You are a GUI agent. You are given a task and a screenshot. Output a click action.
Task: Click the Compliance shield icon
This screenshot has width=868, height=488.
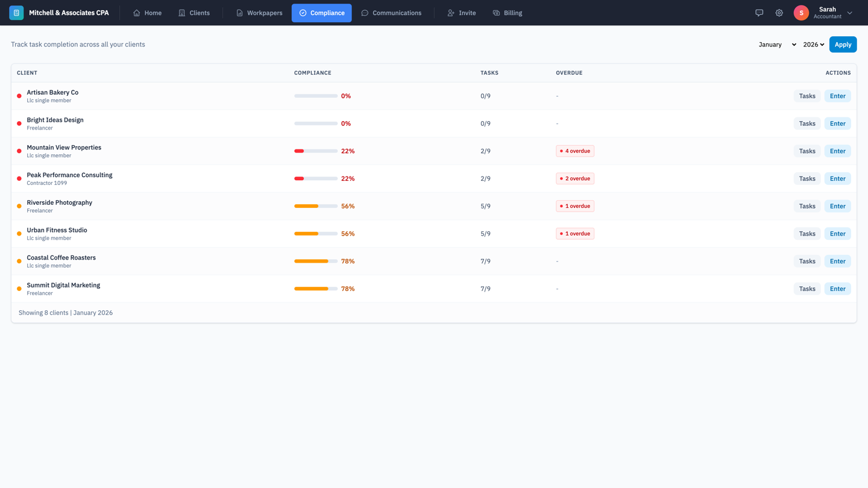(303, 13)
